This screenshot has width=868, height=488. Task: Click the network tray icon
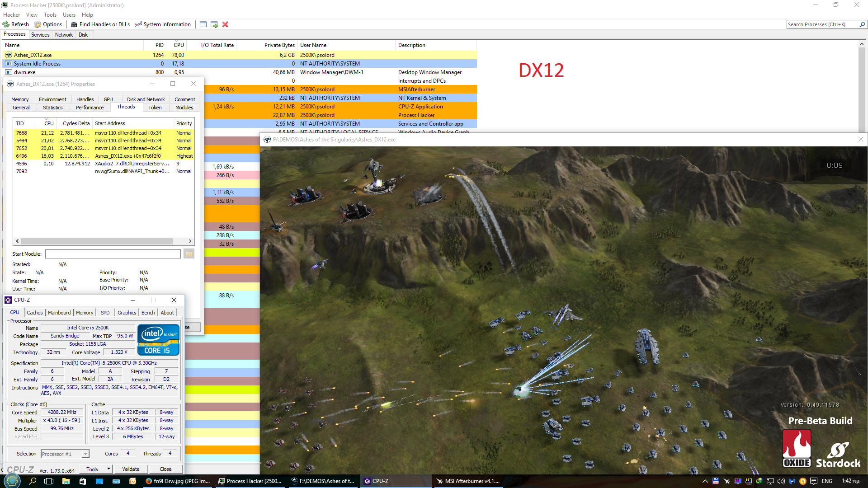pos(770,481)
